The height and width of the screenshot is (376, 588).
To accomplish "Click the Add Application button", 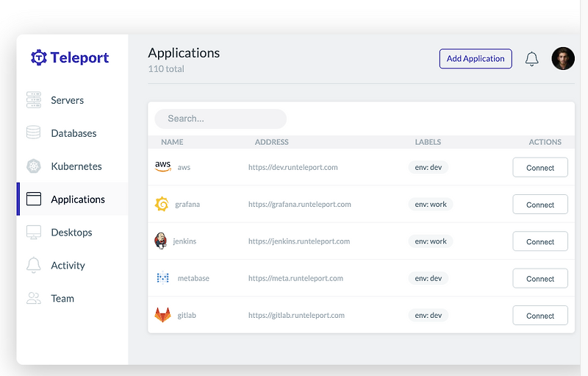I will [476, 59].
